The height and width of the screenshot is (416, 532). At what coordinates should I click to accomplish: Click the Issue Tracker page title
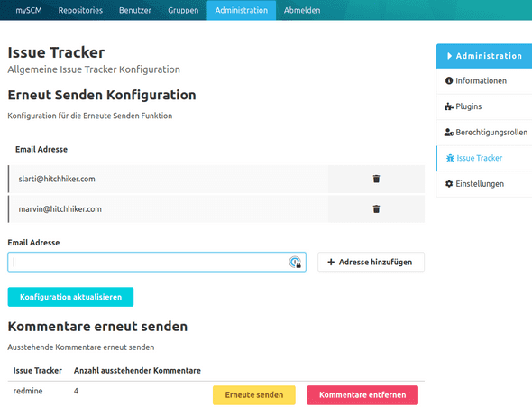[x=56, y=52]
